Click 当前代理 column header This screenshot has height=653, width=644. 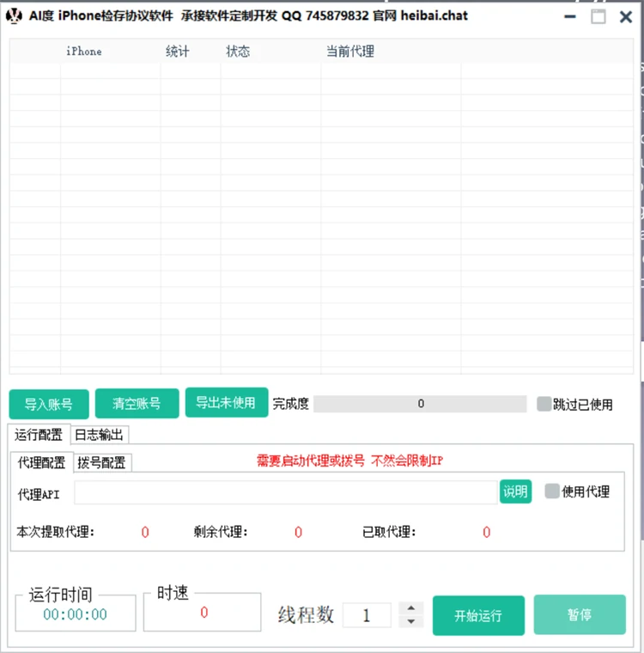click(x=350, y=52)
